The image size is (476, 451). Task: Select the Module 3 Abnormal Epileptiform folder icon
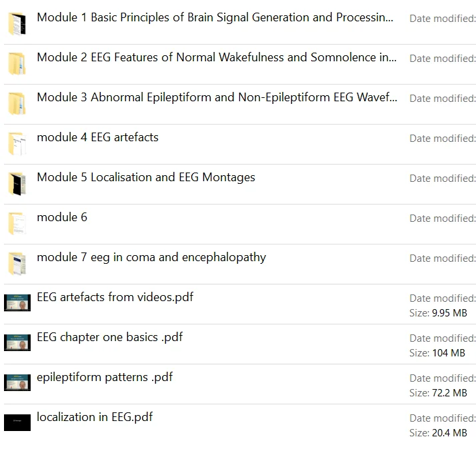(17, 103)
